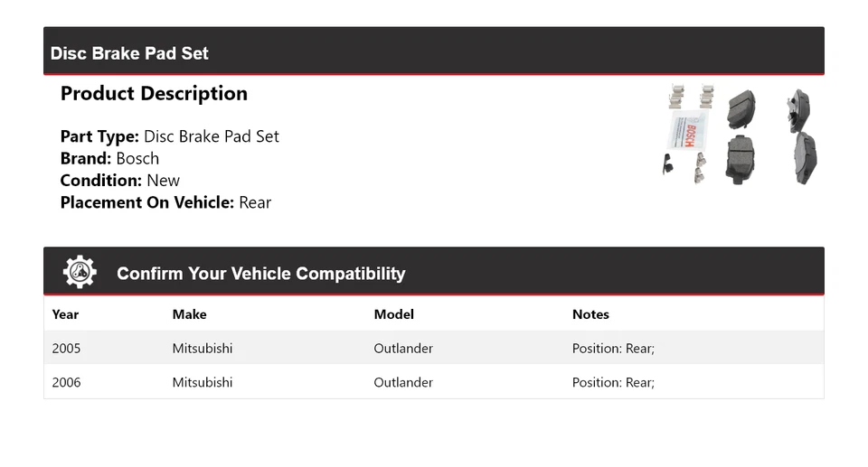The image size is (868, 467).
Task: Click the Notes column header
Action: click(x=590, y=314)
